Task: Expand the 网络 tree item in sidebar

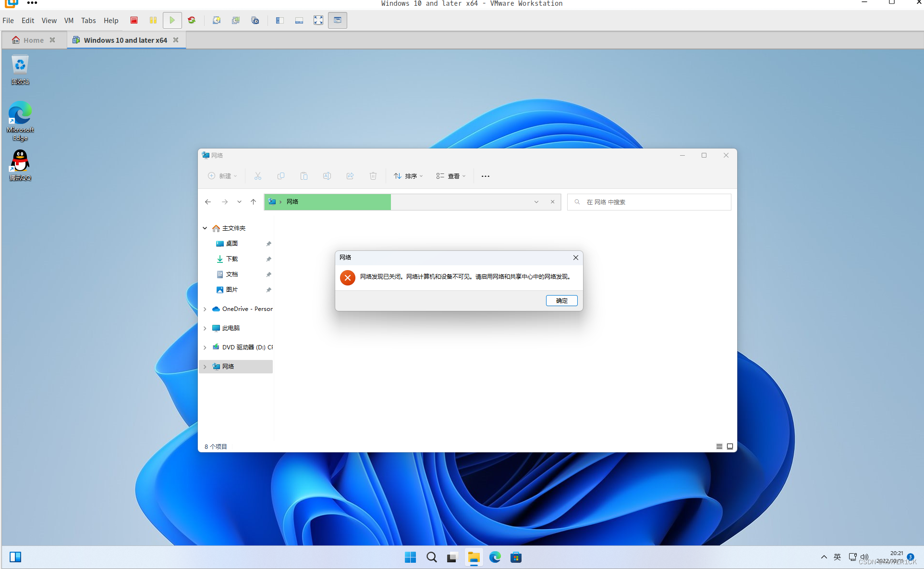Action: (205, 366)
